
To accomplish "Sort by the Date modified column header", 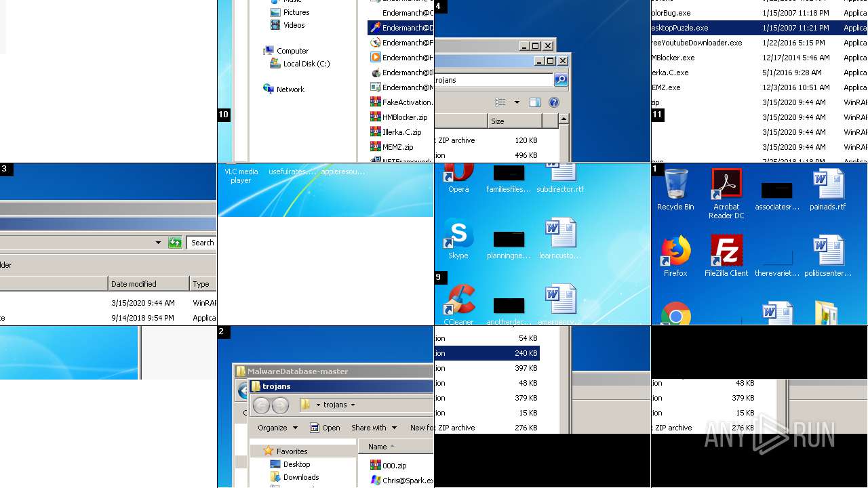I will pos(149,284).
